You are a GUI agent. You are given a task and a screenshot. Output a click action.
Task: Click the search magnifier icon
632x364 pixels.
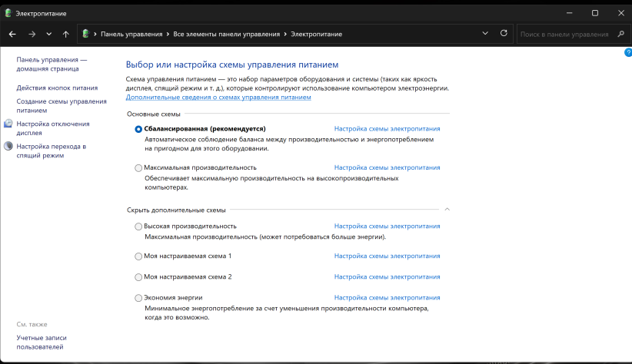pyautogui.click(x=619, y=35)
